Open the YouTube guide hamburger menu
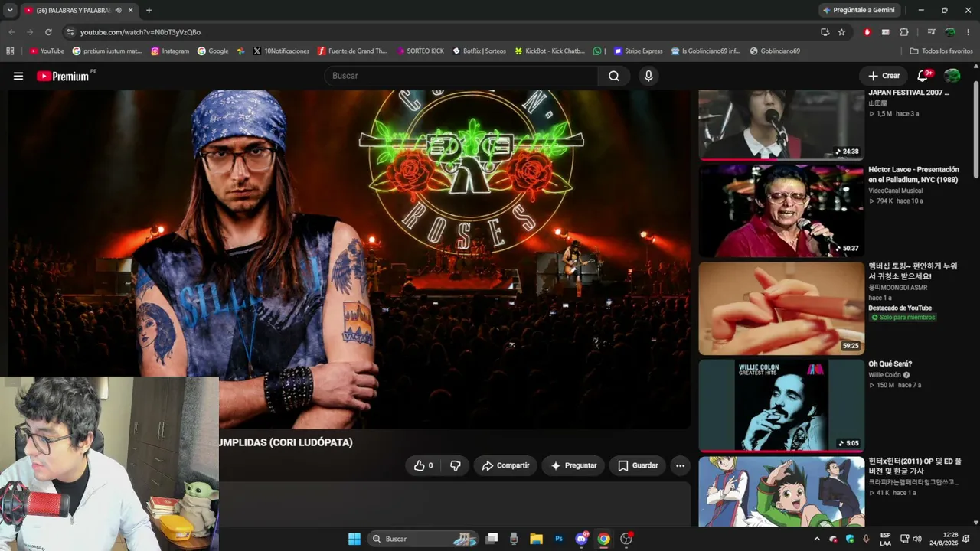980x551 pixels. click(x=18, y=76)
